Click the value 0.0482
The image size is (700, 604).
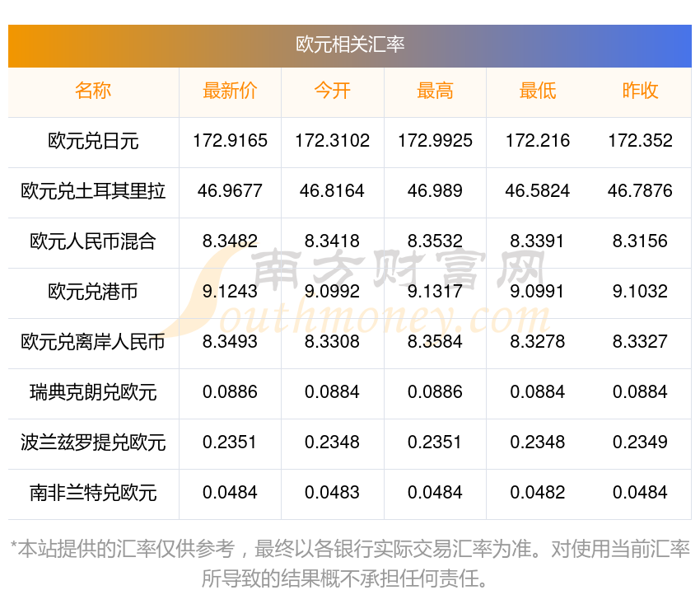point(538,493)
